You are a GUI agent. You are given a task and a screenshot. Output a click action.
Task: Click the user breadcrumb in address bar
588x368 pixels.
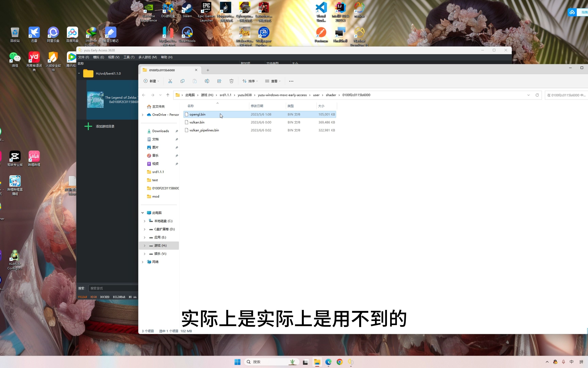(316, 95)
